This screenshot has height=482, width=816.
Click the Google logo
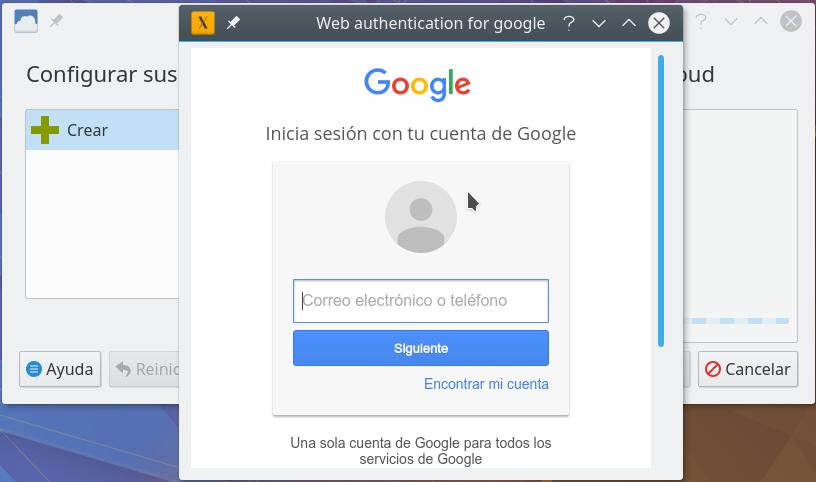tap(417, 84)
